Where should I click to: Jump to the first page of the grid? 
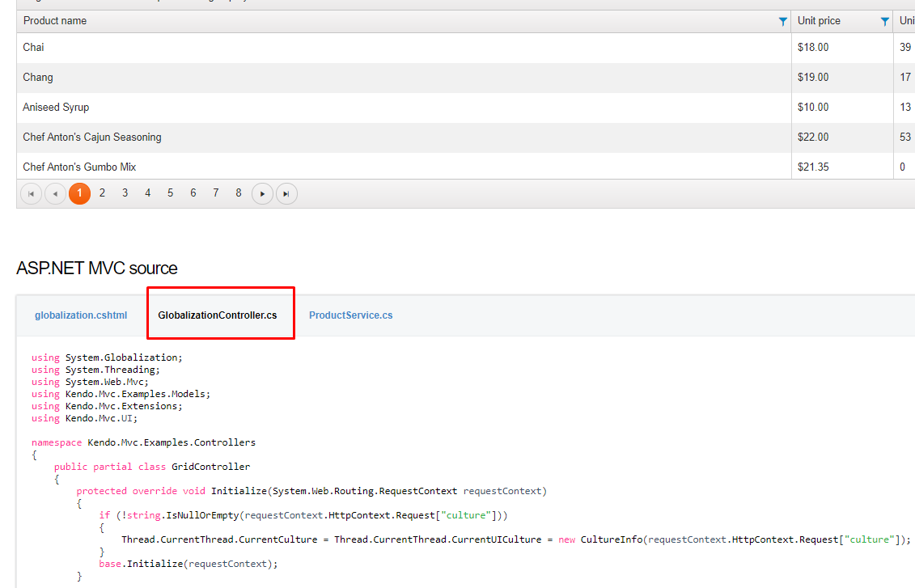[x=31, y=192]
